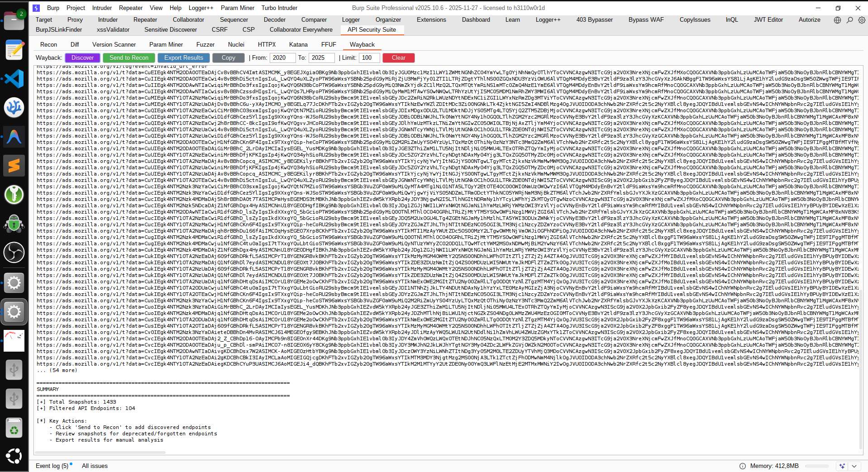Focus the From year field

[x=282, y=58]
